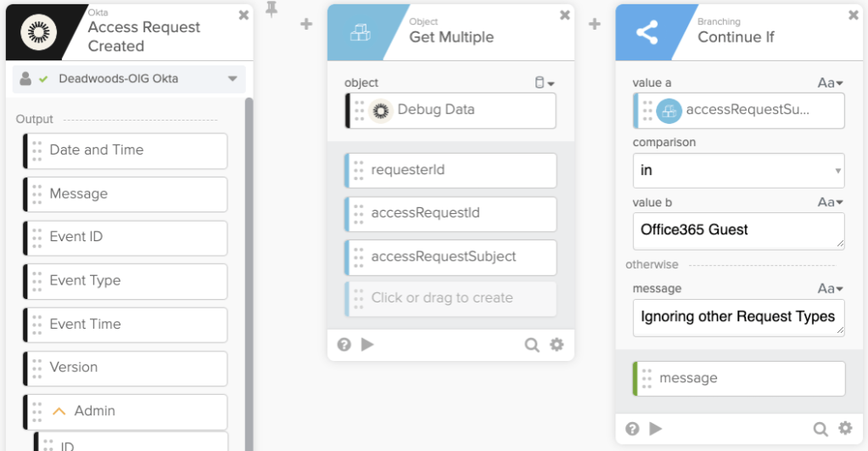Close the Get Multiple card
The width and height of the screenshot is (868, 451).
(x=565, y=14)
